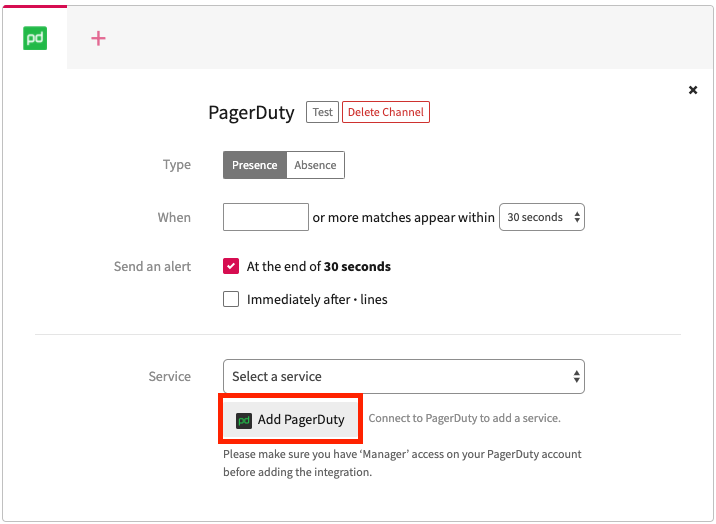Select Presence alert type

(x=255, y=165)
